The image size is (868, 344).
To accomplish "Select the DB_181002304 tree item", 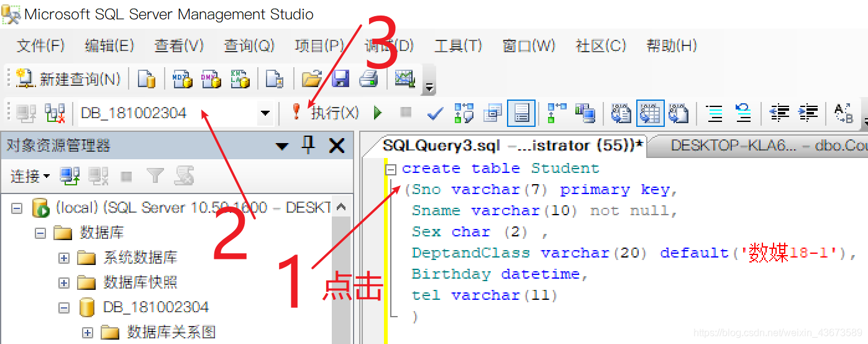I will tap(156, 307).
